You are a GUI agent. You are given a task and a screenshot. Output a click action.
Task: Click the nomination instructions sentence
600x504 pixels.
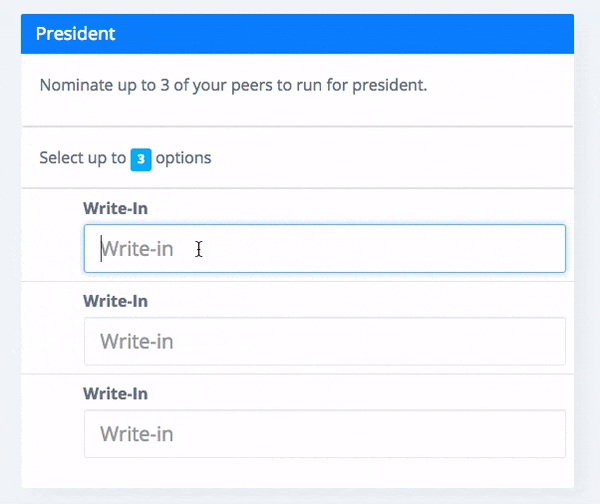coord(233,86)
